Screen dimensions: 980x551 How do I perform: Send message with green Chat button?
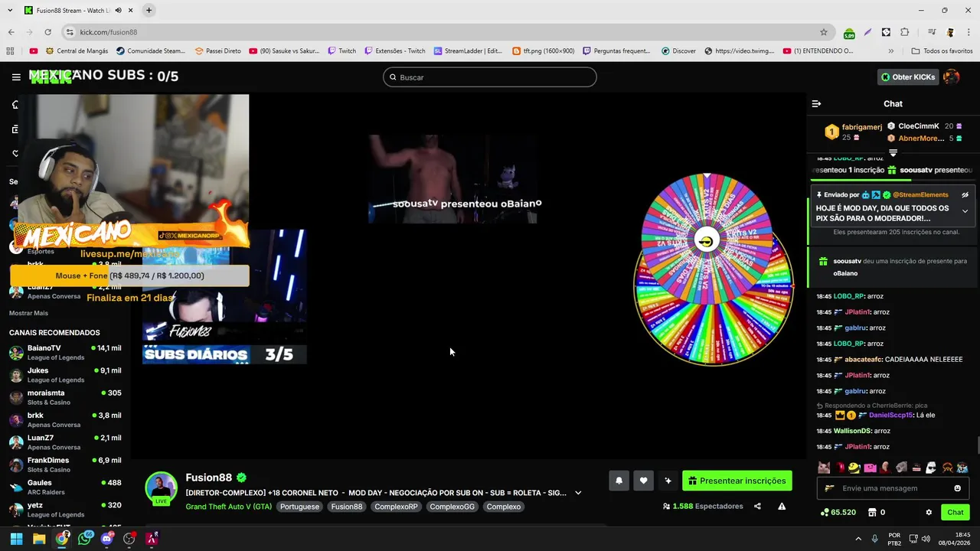click(955, 513)
